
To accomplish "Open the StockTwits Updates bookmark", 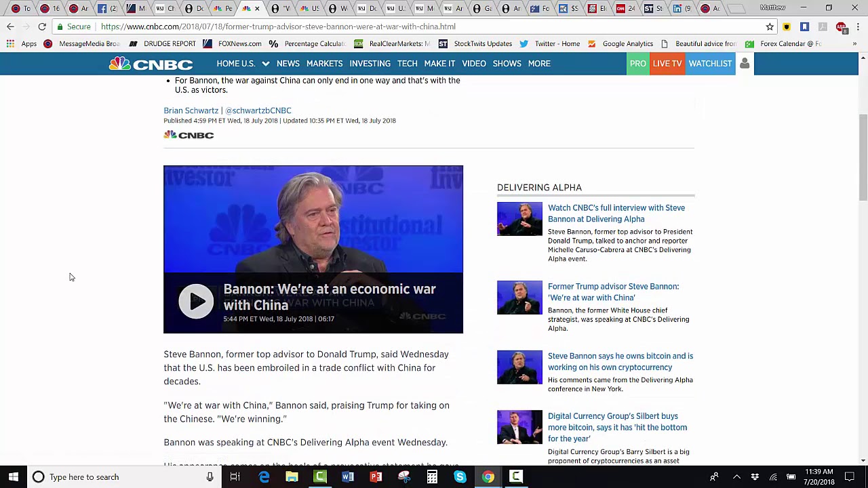I will pyautogui.click(x=475, y=43).
